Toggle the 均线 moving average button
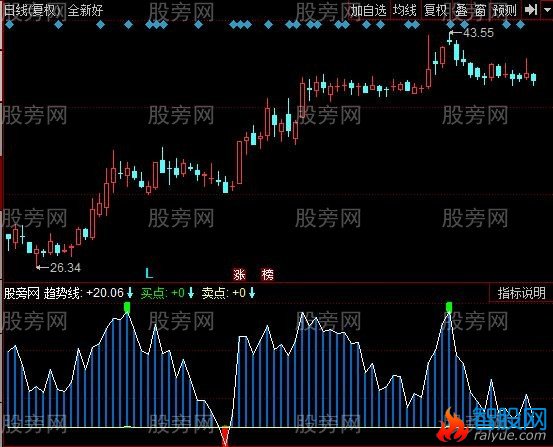The width and height of the screenshot is (553, 447). 405,11
